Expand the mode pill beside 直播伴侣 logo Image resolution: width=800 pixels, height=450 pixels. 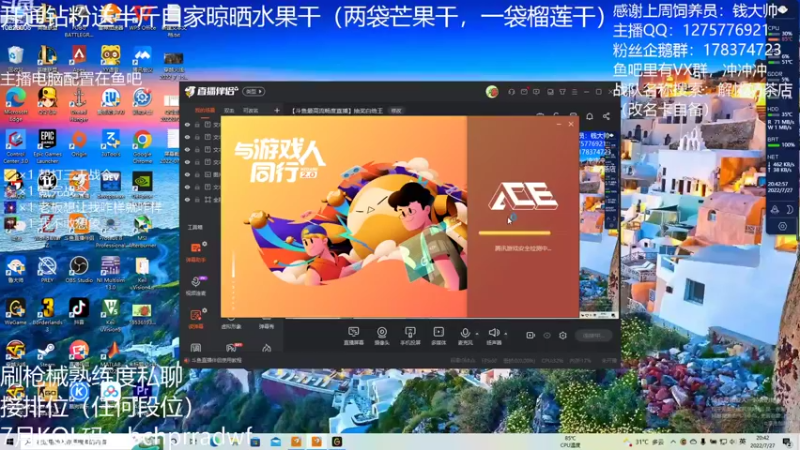coord(254,91)
